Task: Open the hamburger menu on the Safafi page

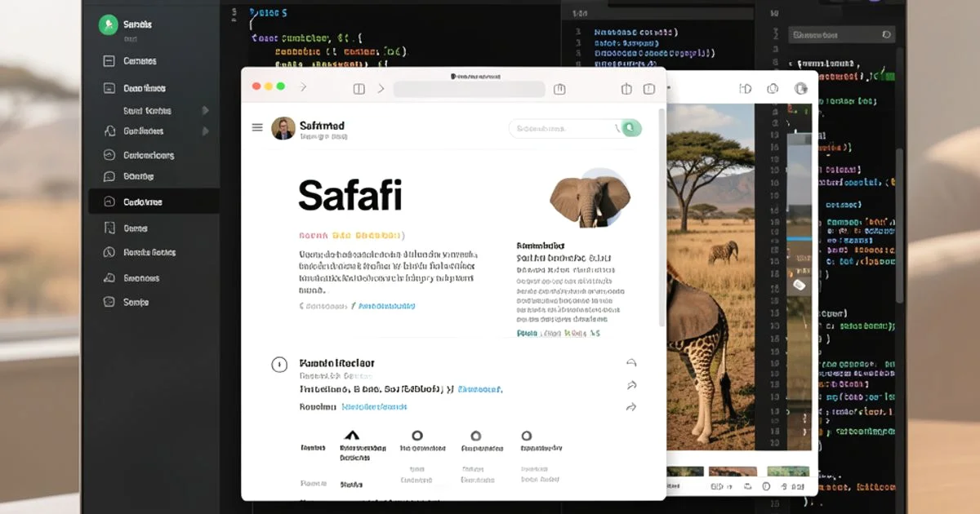Action: click(x=257, y=127)
